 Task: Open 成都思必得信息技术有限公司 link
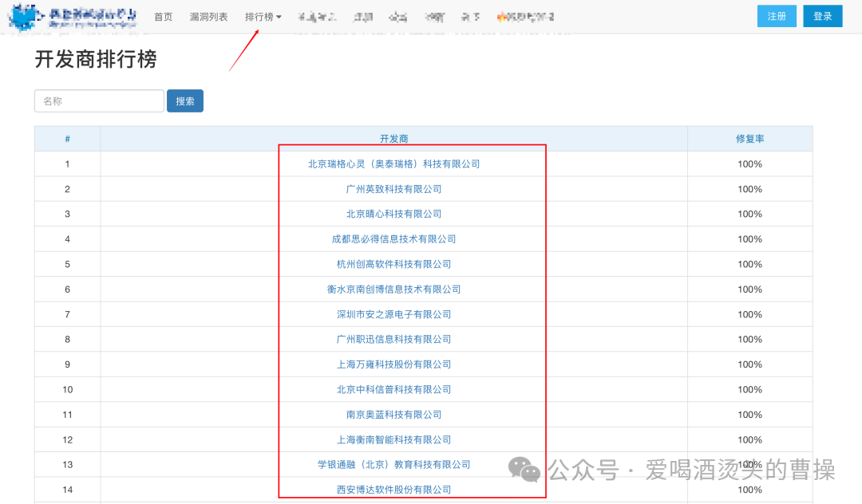point(393,238)
